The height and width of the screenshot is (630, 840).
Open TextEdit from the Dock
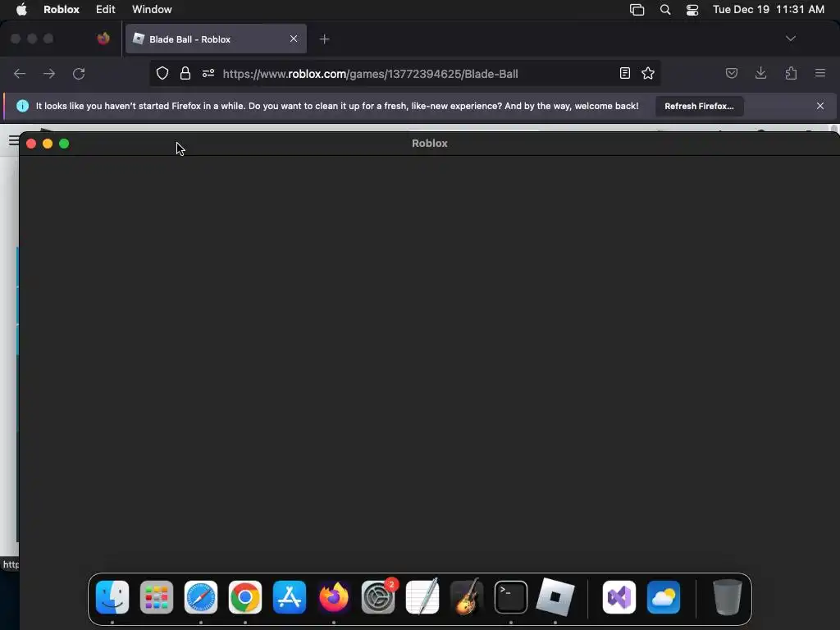pyautogui.click(x=422, y=597)
